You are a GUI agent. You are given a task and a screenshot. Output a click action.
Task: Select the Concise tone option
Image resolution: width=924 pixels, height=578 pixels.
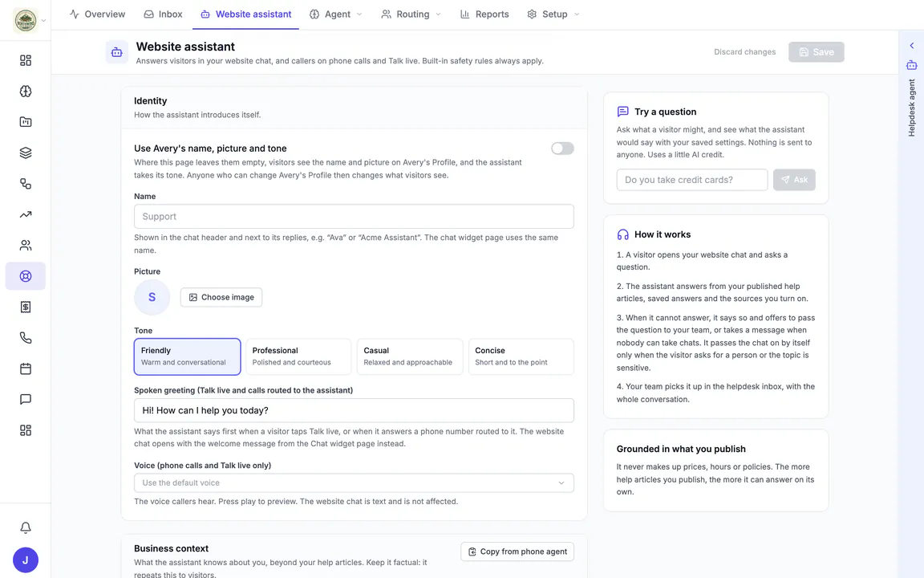tap(521, 356)
